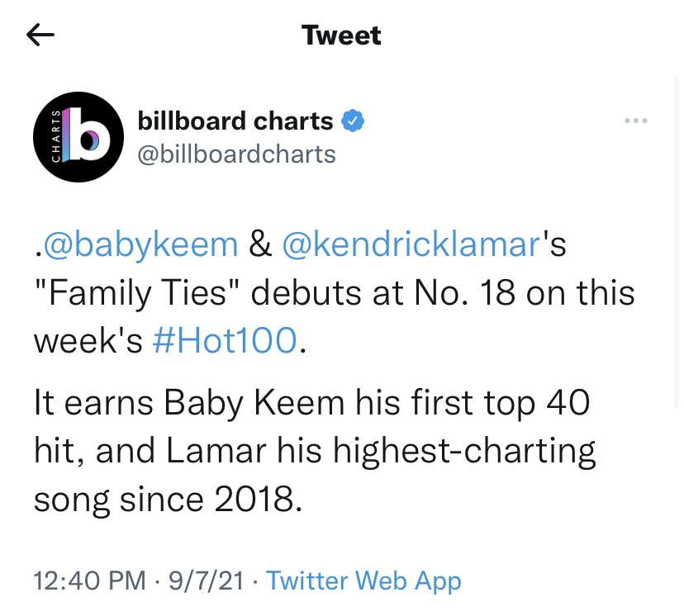
Task: Click the blue verified badge
Action: click(353, 121)
